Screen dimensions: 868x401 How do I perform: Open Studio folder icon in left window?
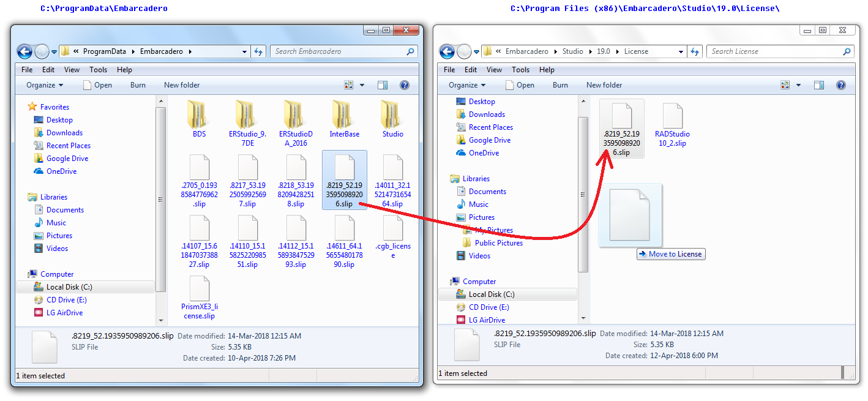click(x=392, y=114)
